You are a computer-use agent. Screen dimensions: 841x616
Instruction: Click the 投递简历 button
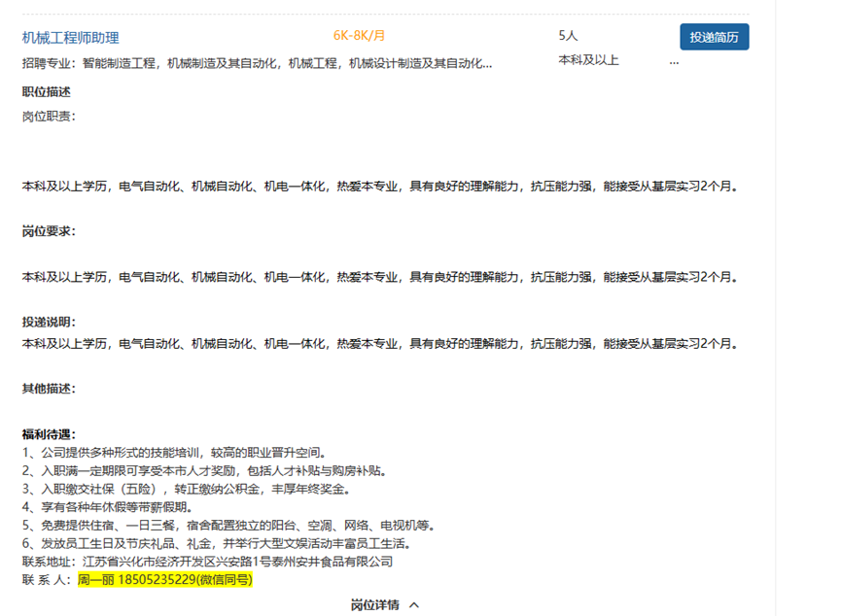point(714,37)
